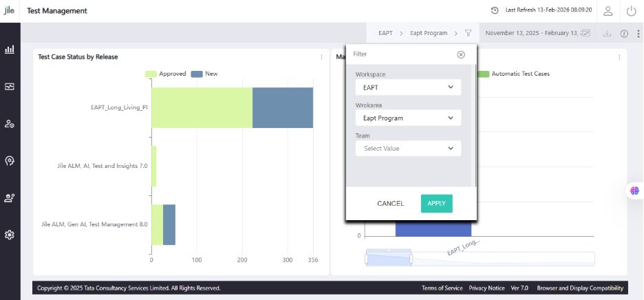Viewport: 644px width, 300px height.
Task: Click the blue bar in right chart
Action: 433,228
